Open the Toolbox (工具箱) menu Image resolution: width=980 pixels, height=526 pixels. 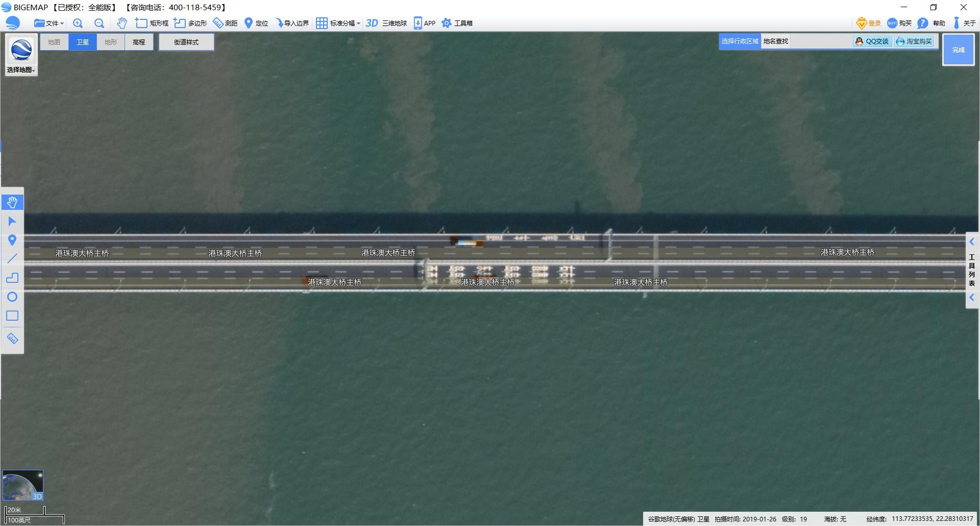coord(457,23)
